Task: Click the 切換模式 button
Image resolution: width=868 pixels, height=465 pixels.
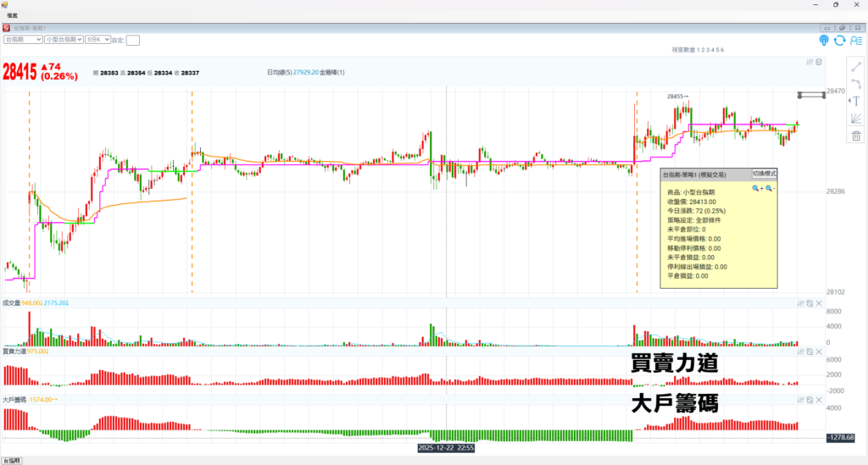Action: tap(764, 174)
